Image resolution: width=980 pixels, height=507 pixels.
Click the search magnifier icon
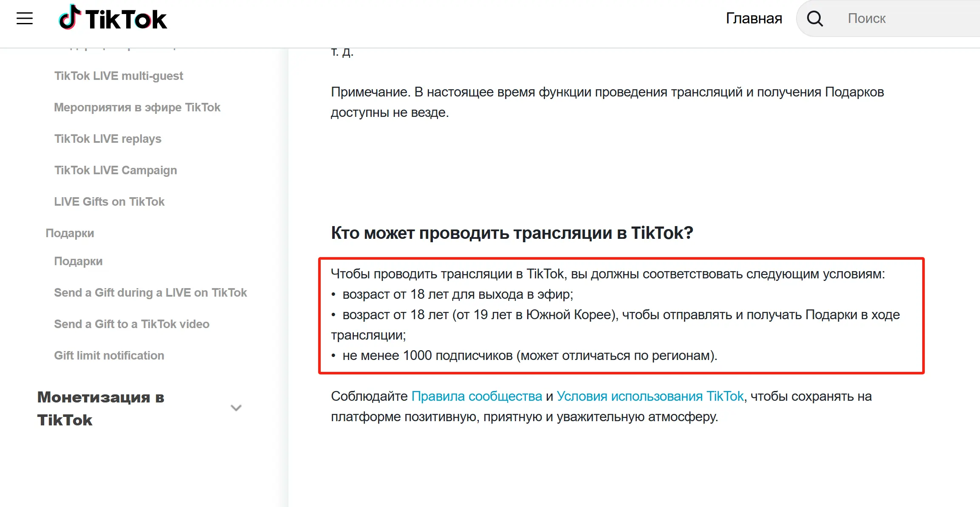click(x=815, y=19)
